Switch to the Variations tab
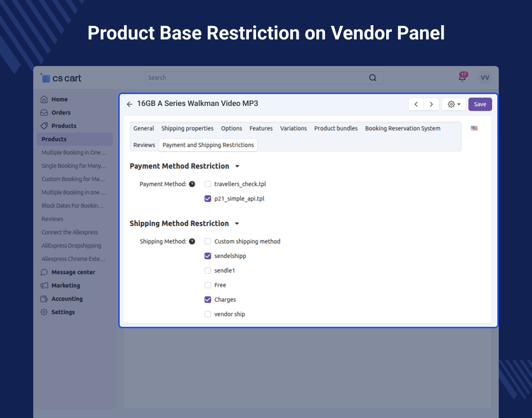The height and width of the screenshot is (418, 532). pos(293,129)
